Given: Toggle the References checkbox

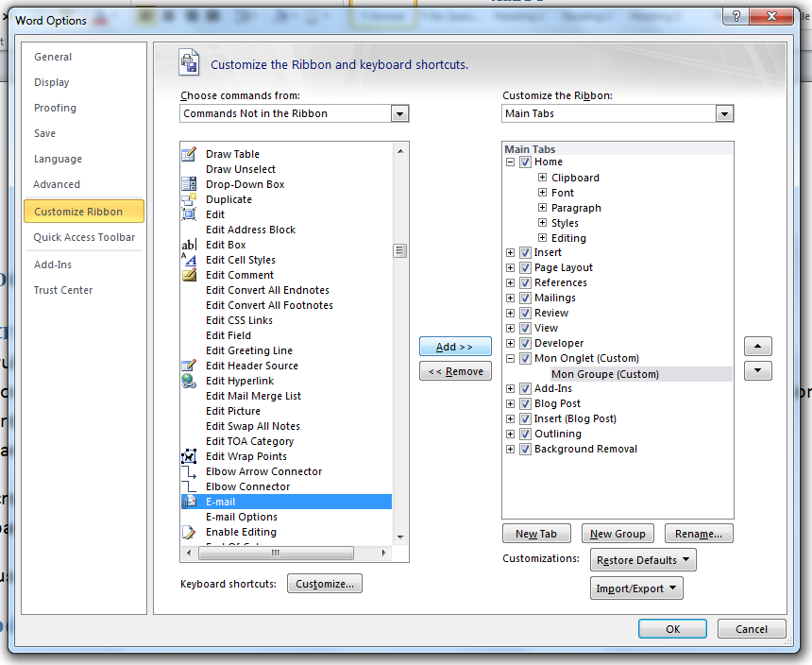Looking at the screenshot, I should [x=525, y=282].
